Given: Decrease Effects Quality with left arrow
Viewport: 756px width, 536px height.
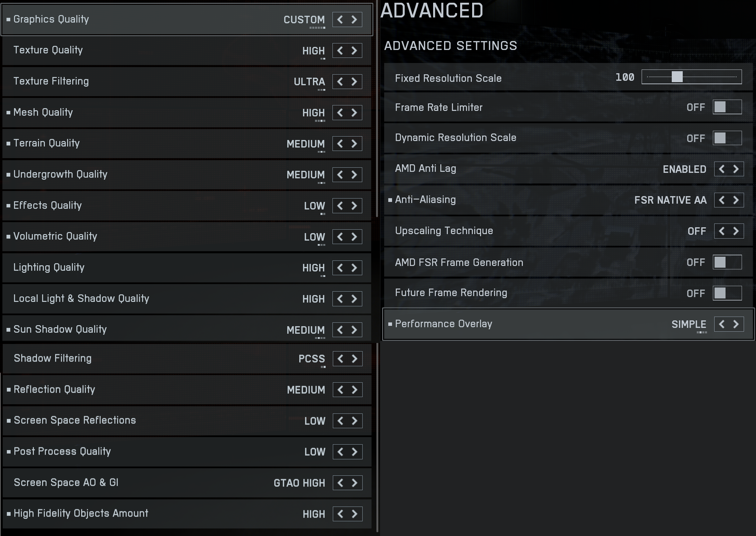Looking at the screenshot, I should (x=340, y=206).
